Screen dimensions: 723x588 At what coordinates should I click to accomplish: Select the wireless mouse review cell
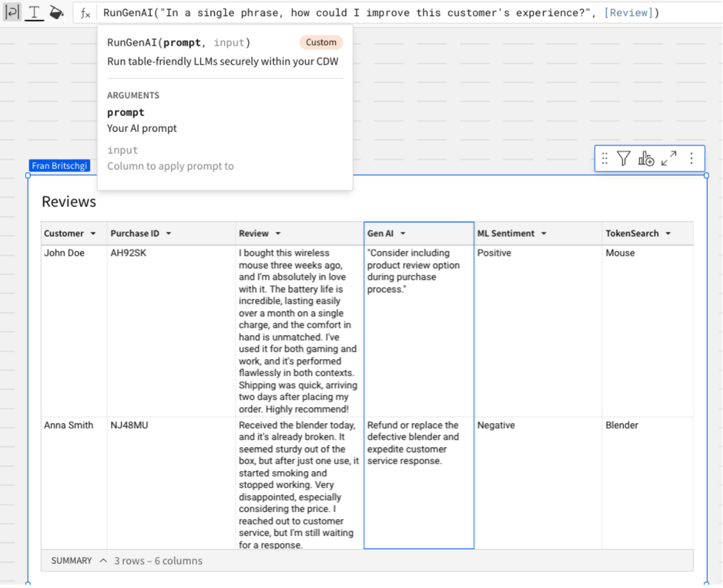pyautogui.click(x=300, y=331)
